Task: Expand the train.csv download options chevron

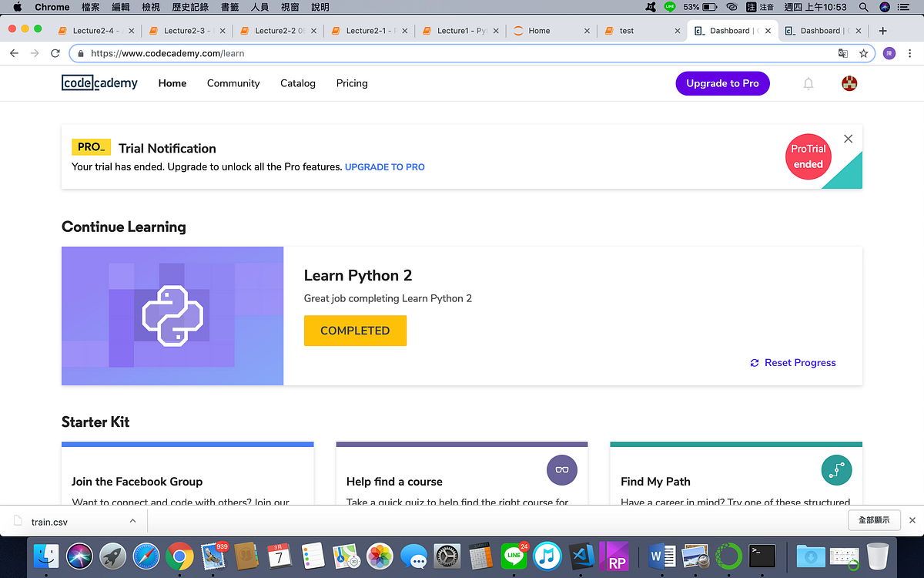Action: pos(131,520)
